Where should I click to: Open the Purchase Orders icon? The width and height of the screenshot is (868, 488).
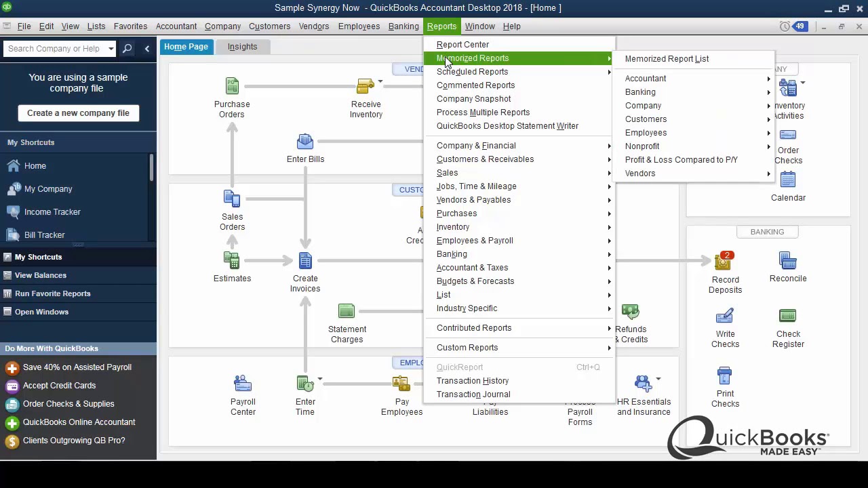[232, 86]
